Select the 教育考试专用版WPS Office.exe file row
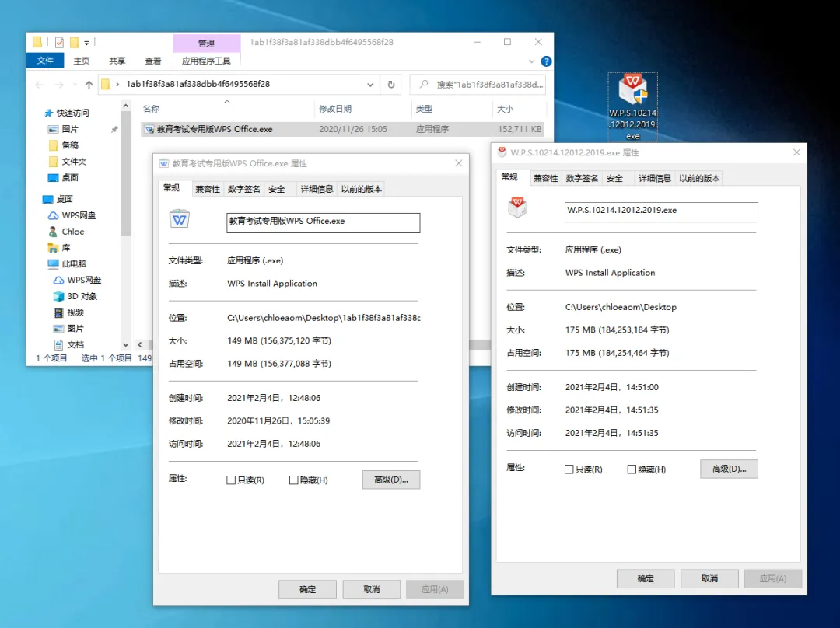 343,129
